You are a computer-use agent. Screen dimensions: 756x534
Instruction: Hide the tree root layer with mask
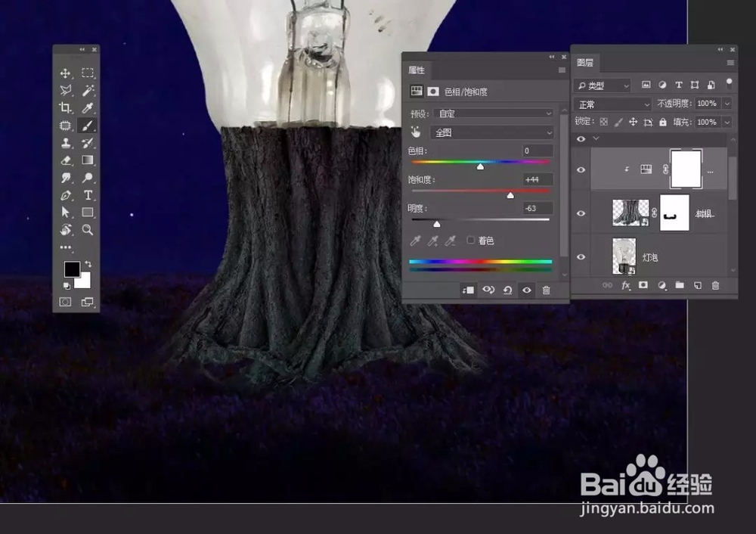(x=581, y=213)
